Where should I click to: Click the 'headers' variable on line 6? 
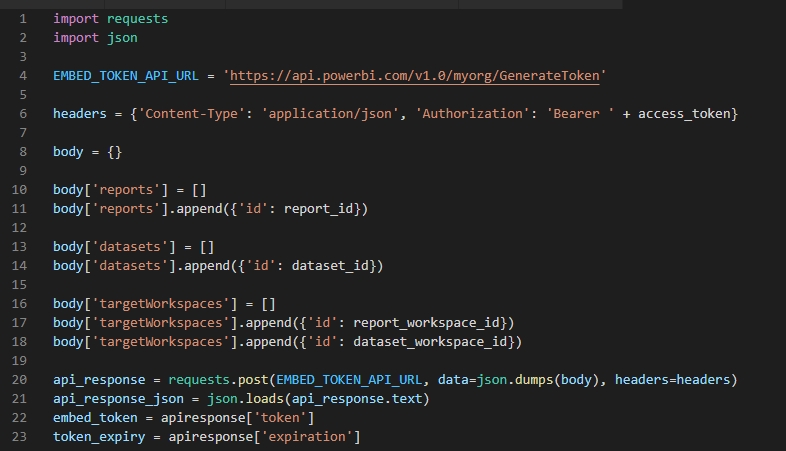point(80,114)
